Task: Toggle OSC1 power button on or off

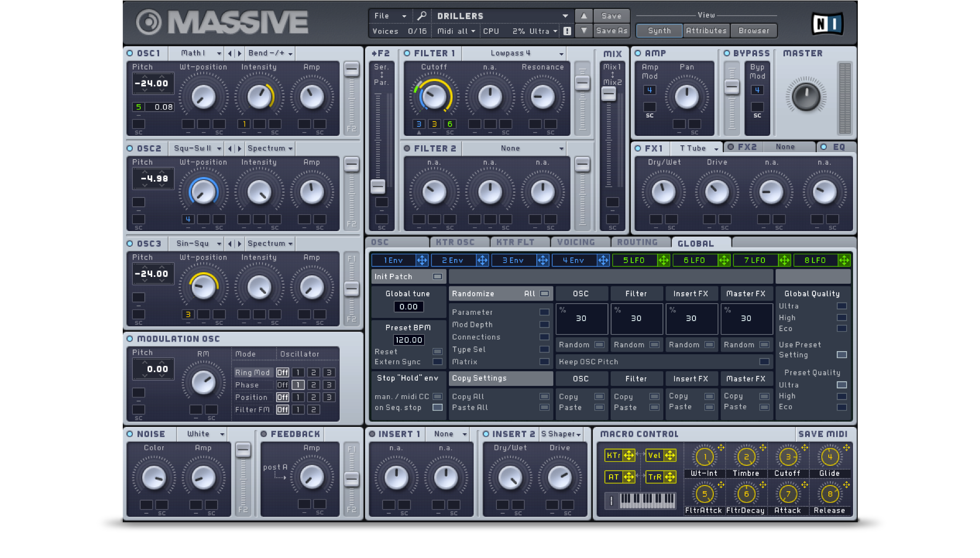Action: pos(130,53)
